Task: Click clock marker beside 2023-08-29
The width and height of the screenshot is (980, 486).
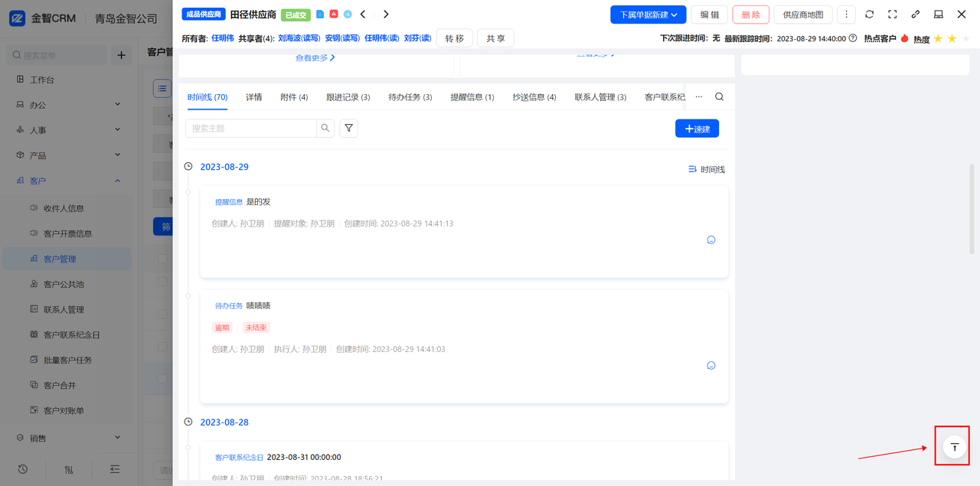Action: tap(188, 167)
